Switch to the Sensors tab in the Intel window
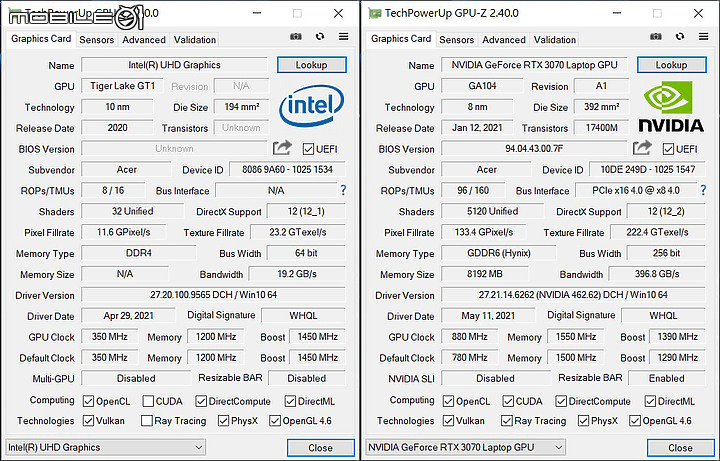This screenshot has width=720, height=461. click(x=96, y=39)
